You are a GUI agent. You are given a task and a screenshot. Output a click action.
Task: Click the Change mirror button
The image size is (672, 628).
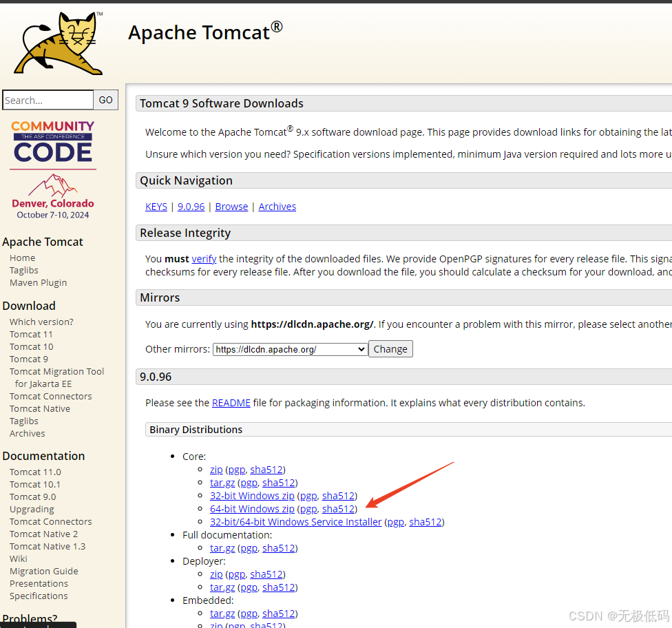coord(390,349)
